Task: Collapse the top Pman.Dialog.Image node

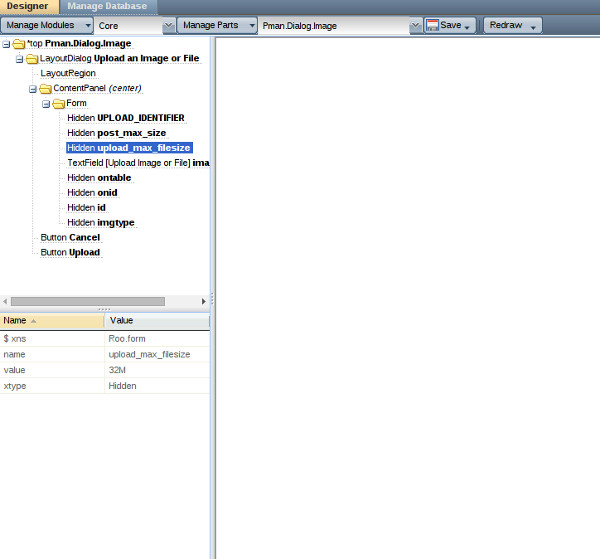Action: 6,44
